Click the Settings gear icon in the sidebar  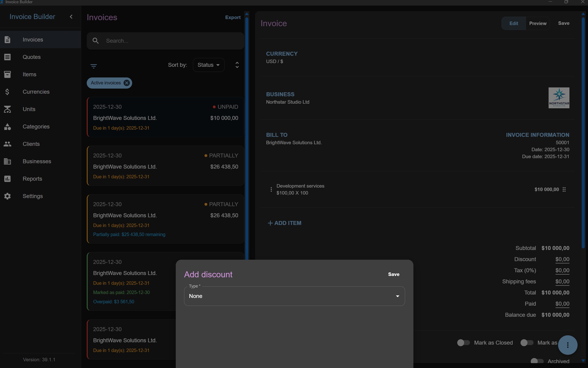point(7,196)
